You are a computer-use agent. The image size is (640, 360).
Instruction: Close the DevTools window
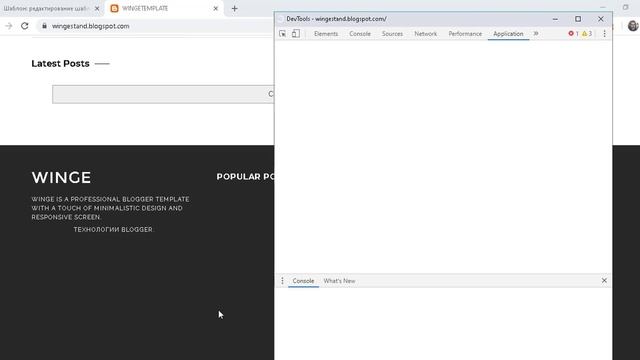(x=600, y=19)
